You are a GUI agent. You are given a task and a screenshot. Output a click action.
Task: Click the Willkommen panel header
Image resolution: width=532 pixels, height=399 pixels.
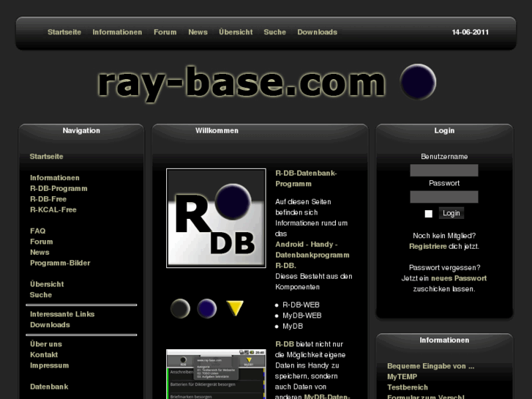[217, 130]
